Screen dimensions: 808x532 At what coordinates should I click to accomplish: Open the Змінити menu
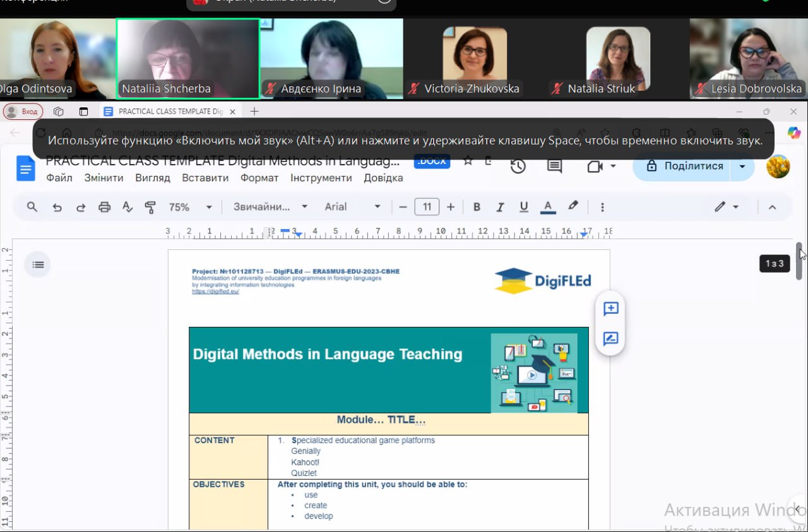click(x=104, y=178)
